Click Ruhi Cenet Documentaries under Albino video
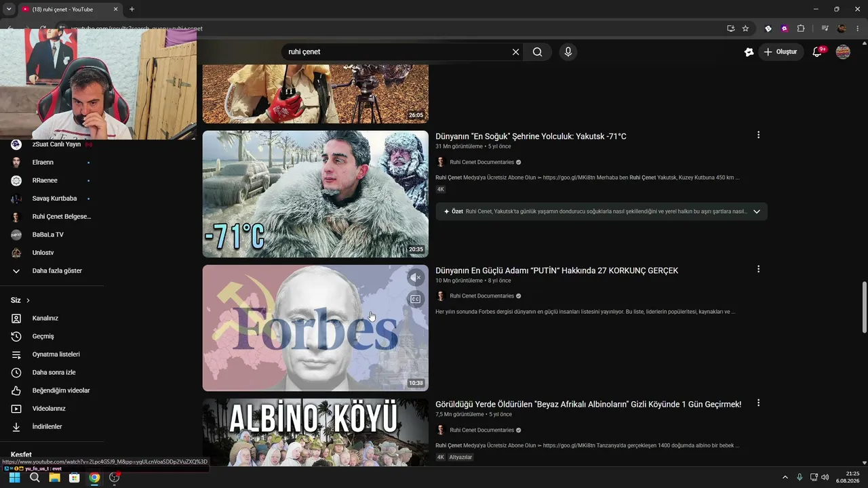Screen dimensions: 868x488 pos(481,430)
